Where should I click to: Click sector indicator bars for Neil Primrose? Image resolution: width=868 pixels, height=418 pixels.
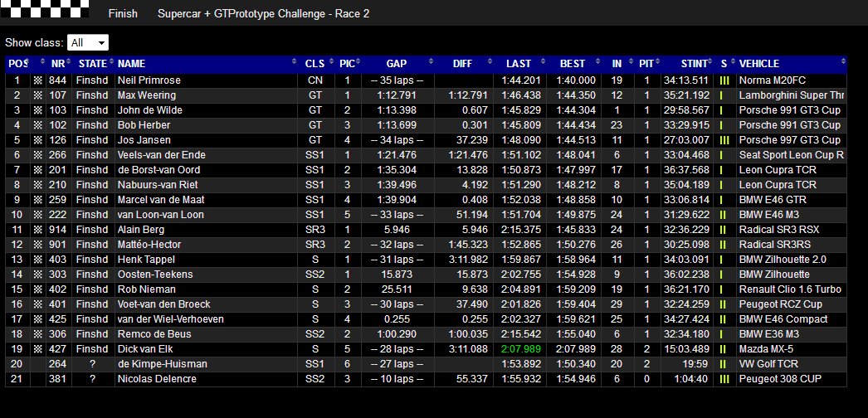(724, 80)
